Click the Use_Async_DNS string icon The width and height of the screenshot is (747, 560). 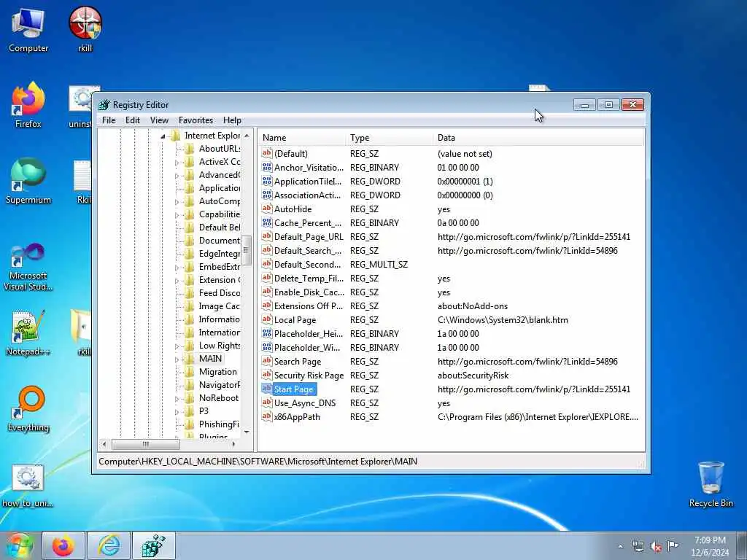click(x=267, y=402)
